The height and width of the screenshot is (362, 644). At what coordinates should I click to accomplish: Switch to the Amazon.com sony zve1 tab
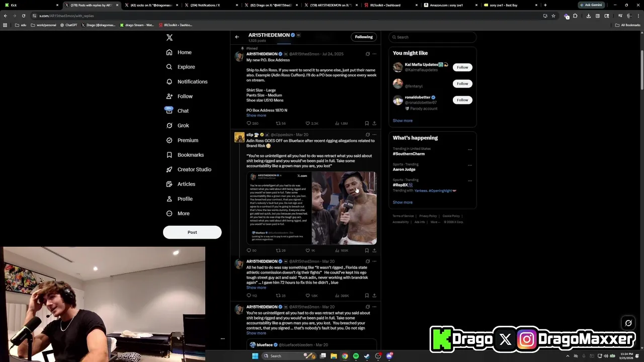coord(450,5)
